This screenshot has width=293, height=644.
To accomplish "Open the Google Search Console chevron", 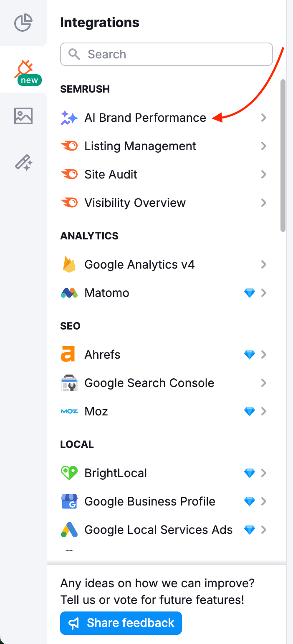I will 264,383.
